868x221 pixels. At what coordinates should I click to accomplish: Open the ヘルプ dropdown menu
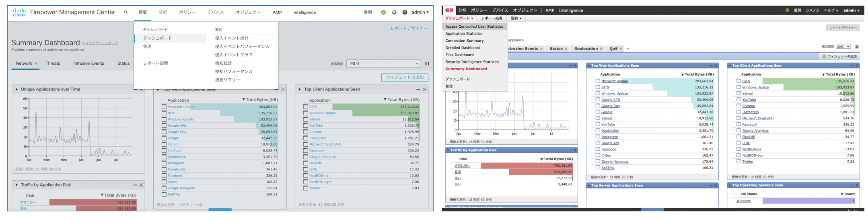click(831, 10)
